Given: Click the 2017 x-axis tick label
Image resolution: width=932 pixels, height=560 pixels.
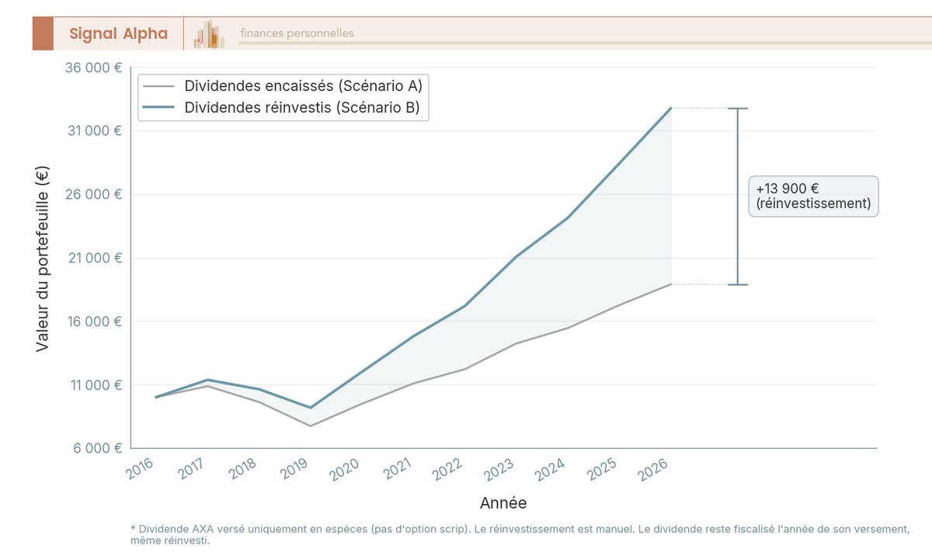Looking at the screenshot, I should coord(192,469).
